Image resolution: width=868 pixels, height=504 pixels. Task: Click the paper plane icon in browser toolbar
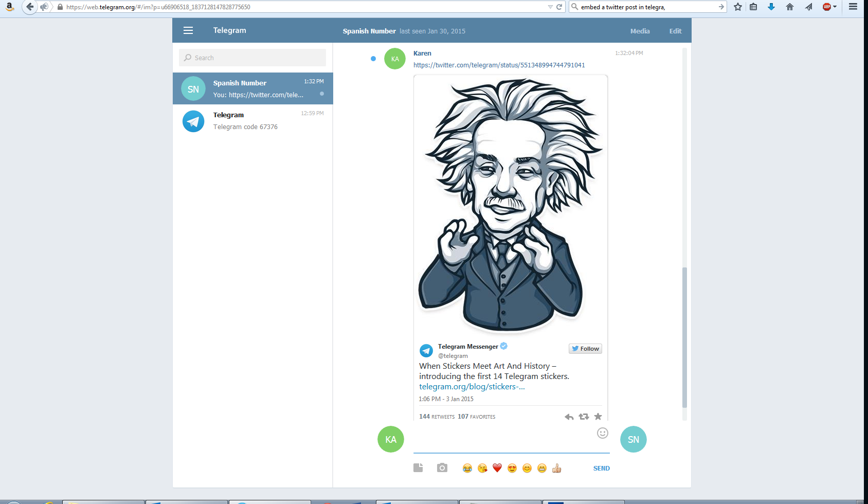pos(808,7)
